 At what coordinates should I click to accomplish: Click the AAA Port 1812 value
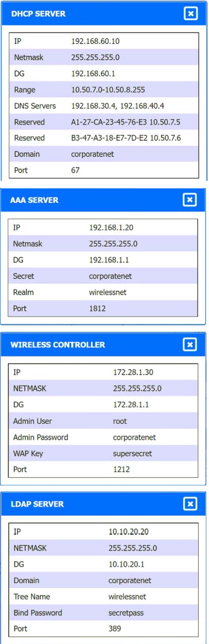pyautogui.click(x=97, y=308)
